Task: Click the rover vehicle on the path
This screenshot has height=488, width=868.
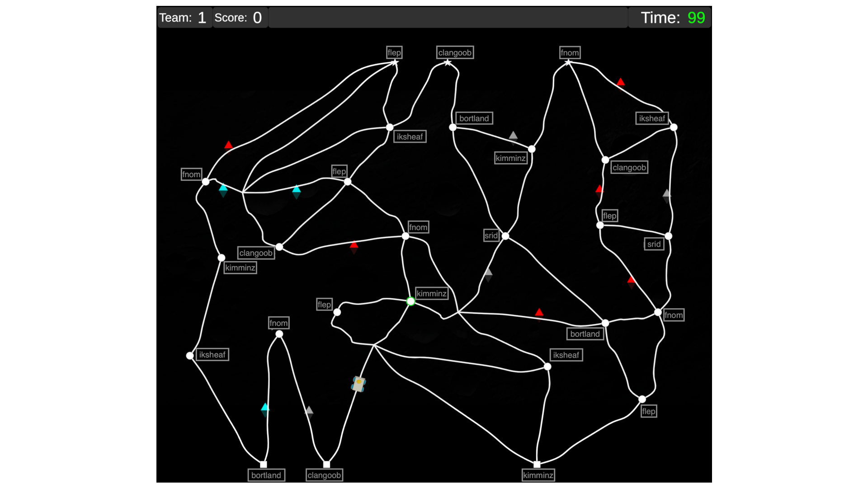Action: coord(359,384)
